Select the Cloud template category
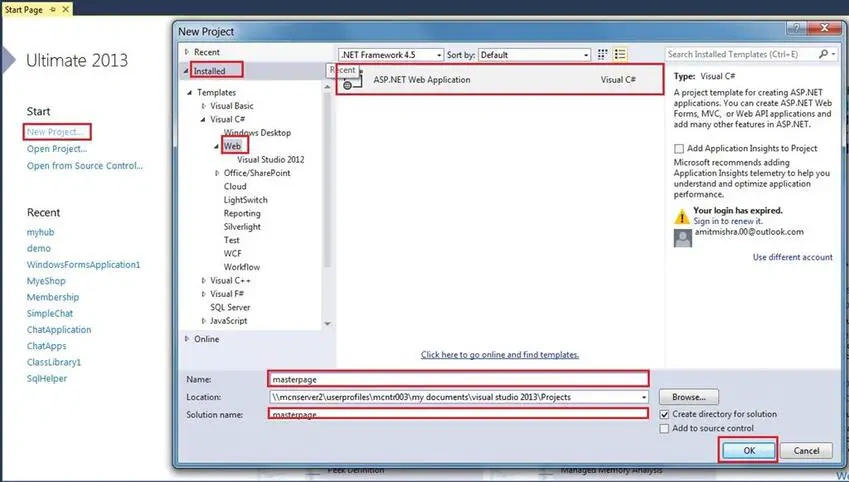Viewport: 849px width, 482px height. click(x=235, y=186)
